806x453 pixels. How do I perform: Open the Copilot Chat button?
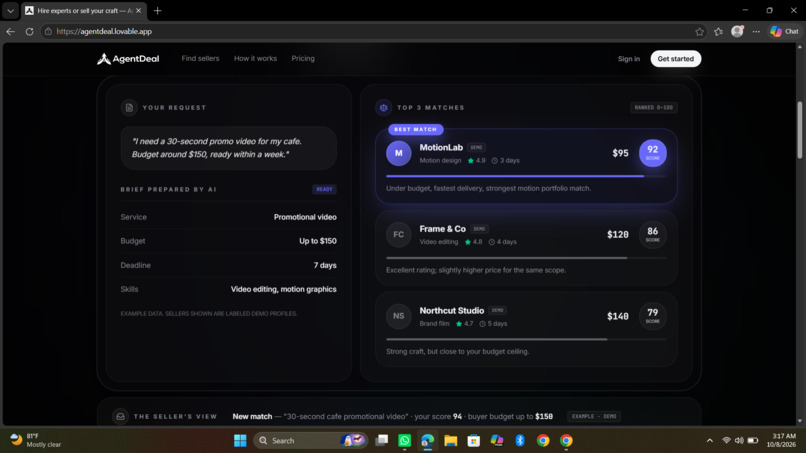click(784, 31)
